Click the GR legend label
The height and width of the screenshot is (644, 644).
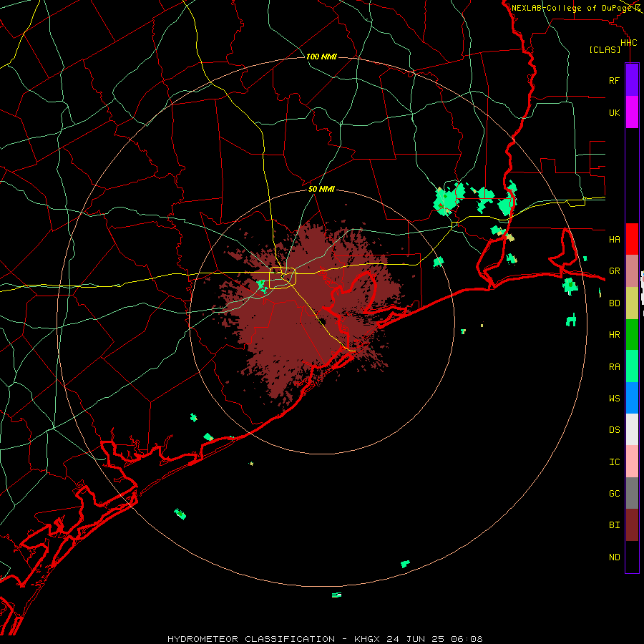(x=614, y=271)
